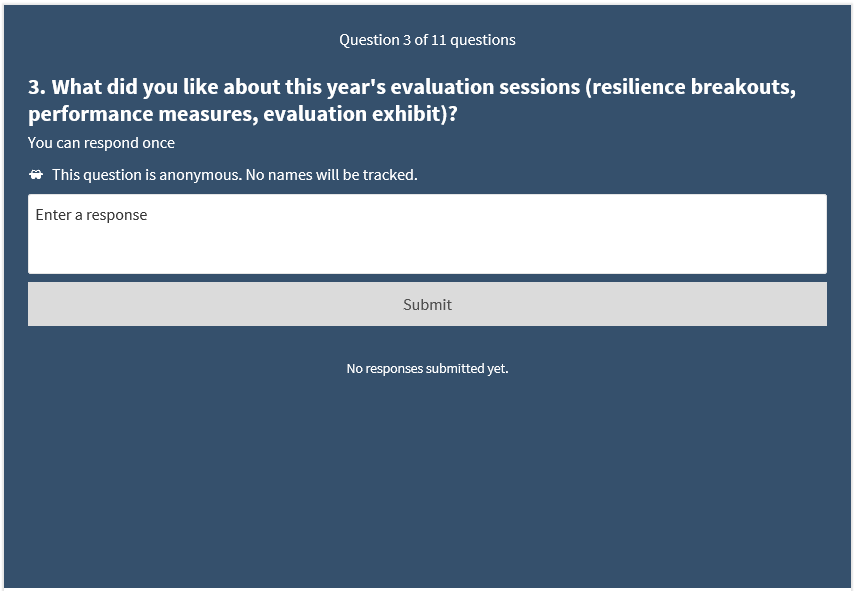Click the question 3 heading text

click(x=412, y=100)
